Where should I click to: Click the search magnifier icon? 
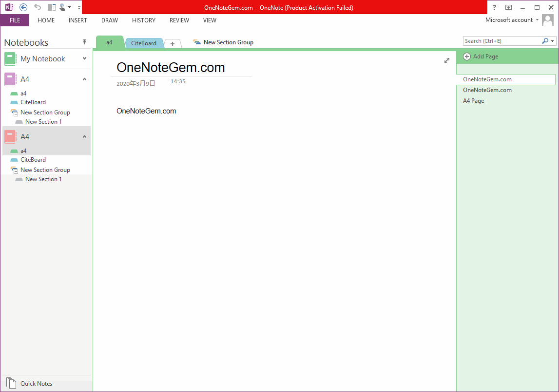(545, 41)
